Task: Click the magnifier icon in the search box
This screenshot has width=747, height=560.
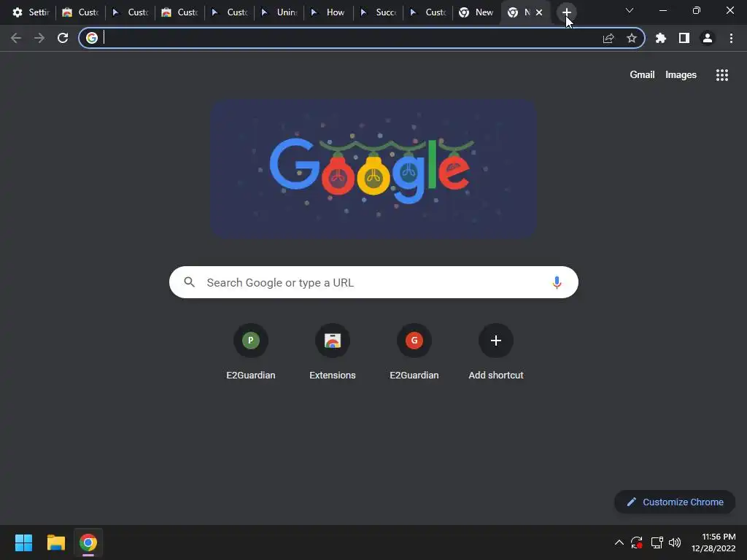Action: coord(189,282)
